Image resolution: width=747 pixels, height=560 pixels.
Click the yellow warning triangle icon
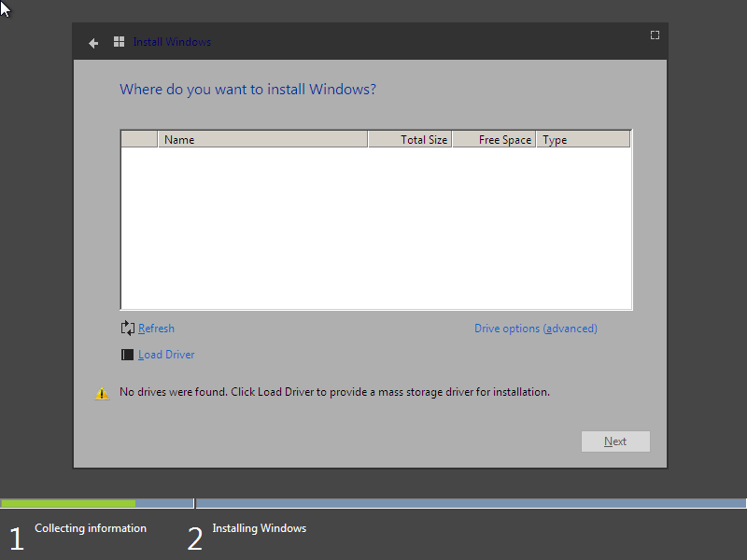[x=102, y=393]
